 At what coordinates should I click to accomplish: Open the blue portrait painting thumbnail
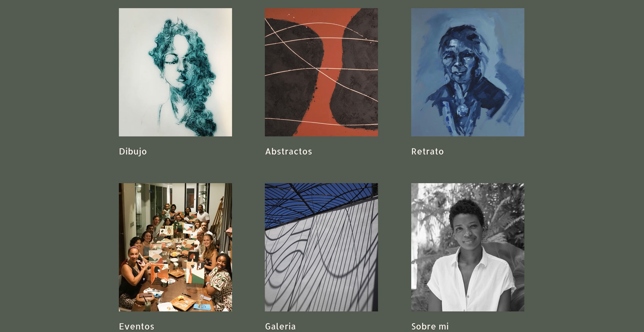(468, 72)
